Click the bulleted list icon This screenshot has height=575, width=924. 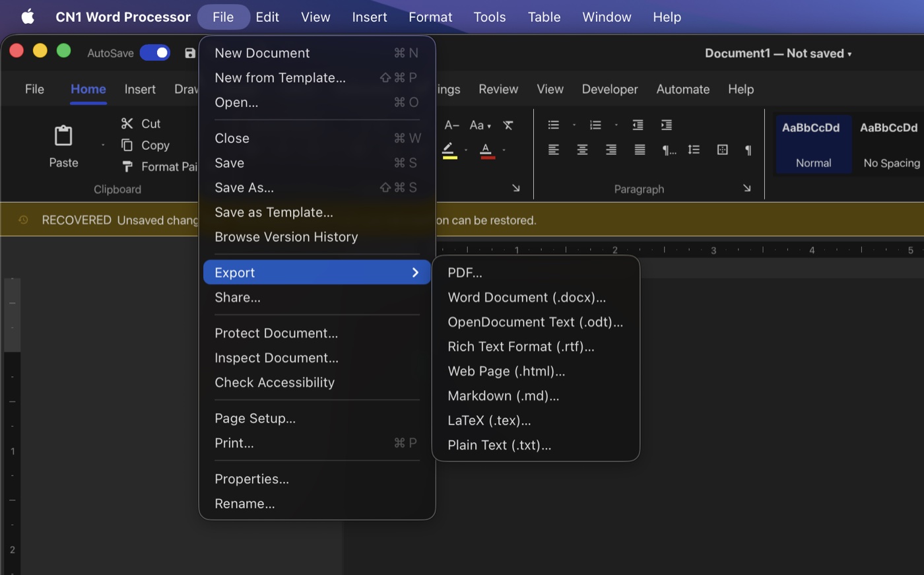click(553, 125)
